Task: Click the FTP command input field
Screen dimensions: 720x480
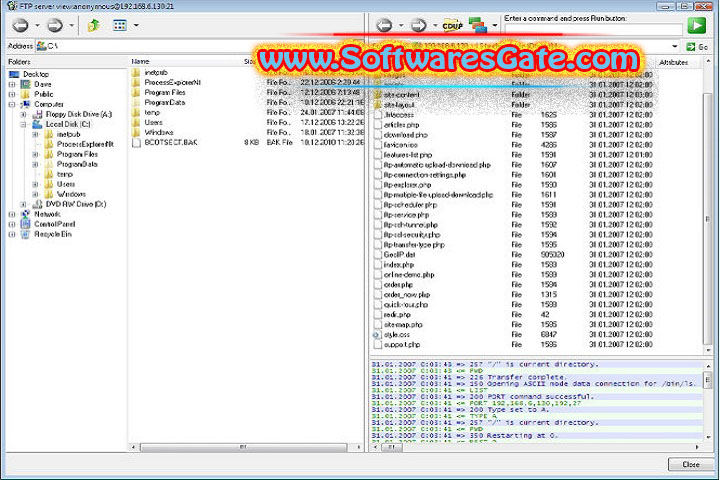Action: [x=593, y=28]
